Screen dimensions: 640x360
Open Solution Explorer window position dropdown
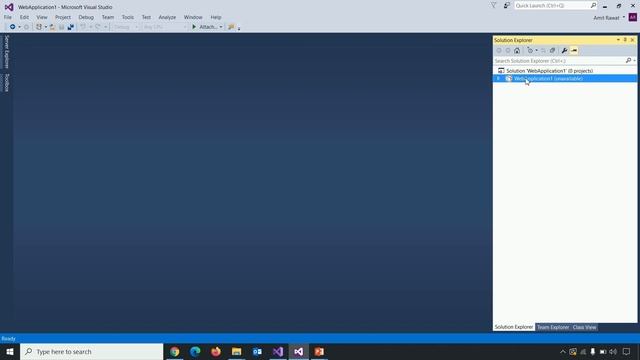[x=618, y=40]
